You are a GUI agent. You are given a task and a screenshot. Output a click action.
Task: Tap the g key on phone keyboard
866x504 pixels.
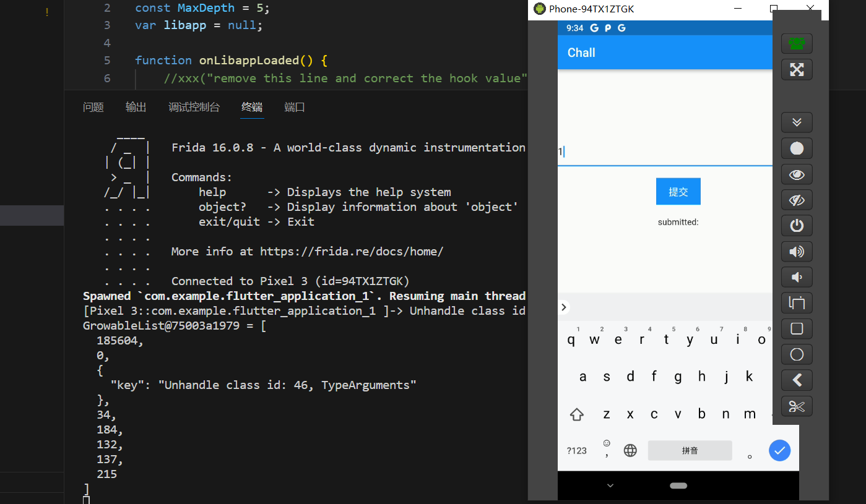(x=678, y=377)
